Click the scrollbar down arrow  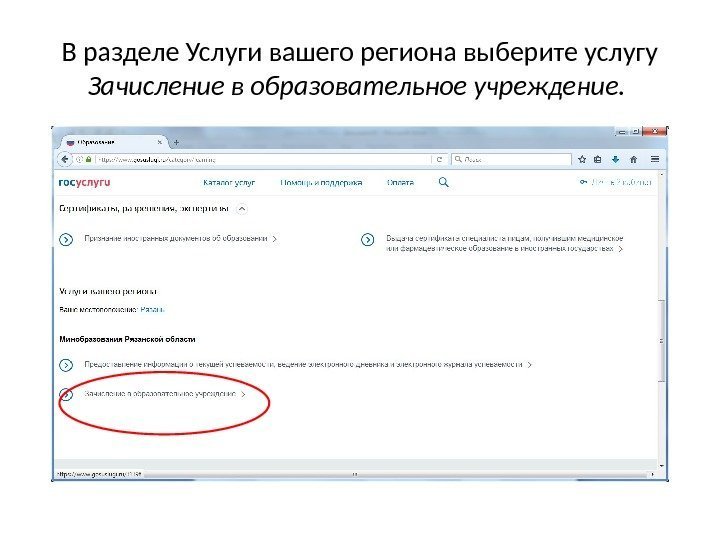662,466
